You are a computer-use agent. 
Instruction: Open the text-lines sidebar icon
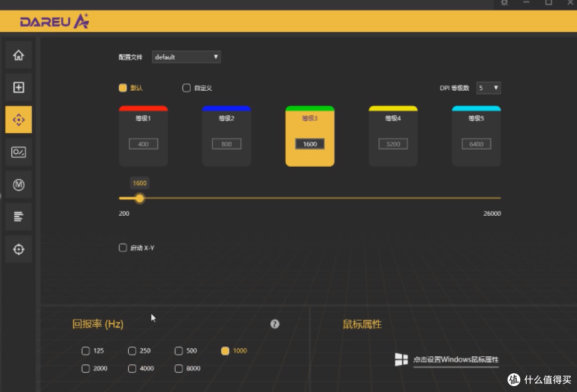click(x=18, y=217)
